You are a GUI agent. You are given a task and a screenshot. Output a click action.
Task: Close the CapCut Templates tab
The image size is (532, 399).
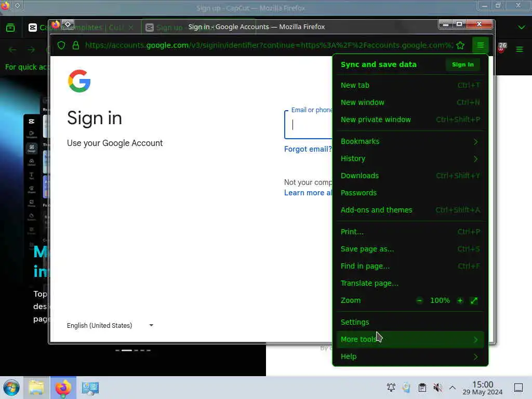[x=131, y=28]
